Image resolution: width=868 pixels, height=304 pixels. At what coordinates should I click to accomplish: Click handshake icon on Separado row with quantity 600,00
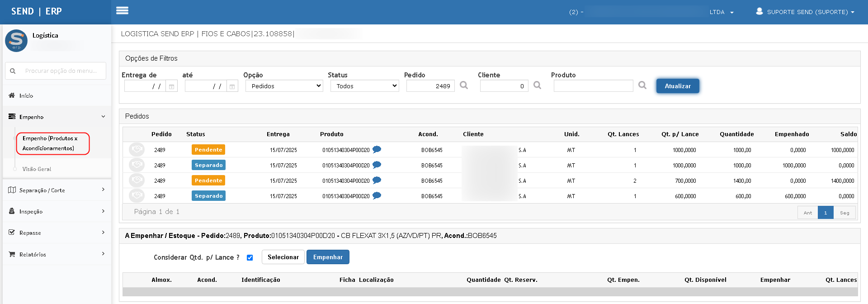coord(137,195)
